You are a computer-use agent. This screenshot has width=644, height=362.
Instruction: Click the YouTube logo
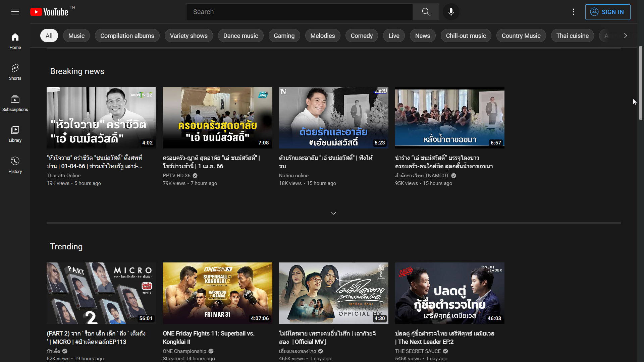coord(49,12)
